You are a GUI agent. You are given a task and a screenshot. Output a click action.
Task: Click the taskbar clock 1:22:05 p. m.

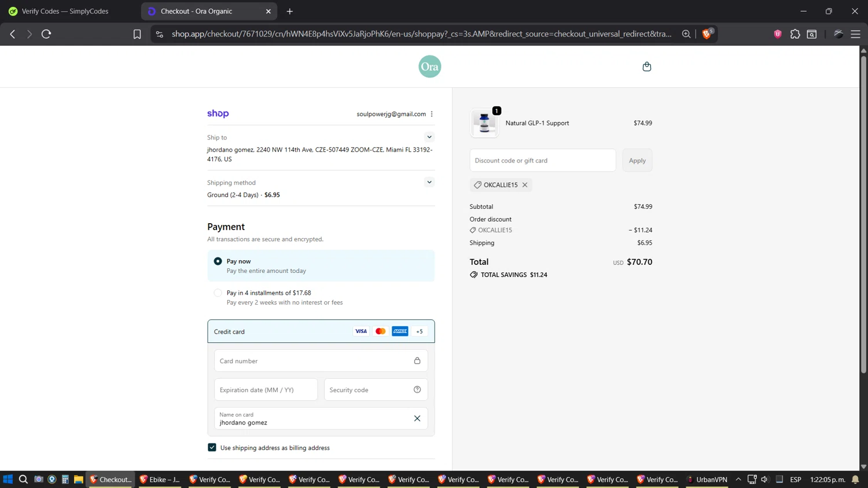(x=827, y=479)
